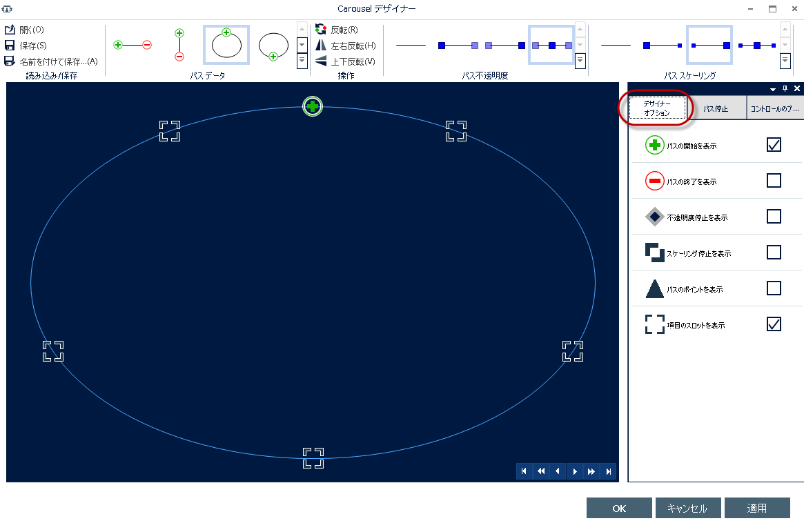Disable 項目のスロットを表示 checkbox
Screen dimensions: 804x532
[x=774, y=324]
